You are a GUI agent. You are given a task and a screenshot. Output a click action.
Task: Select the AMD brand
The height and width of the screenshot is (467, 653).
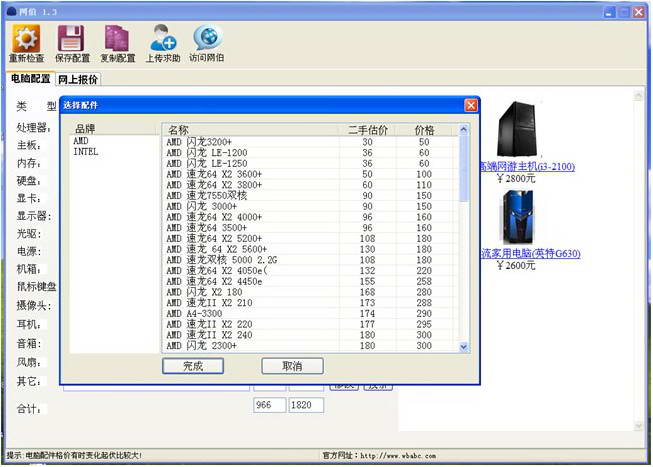[x=81, y=141]
